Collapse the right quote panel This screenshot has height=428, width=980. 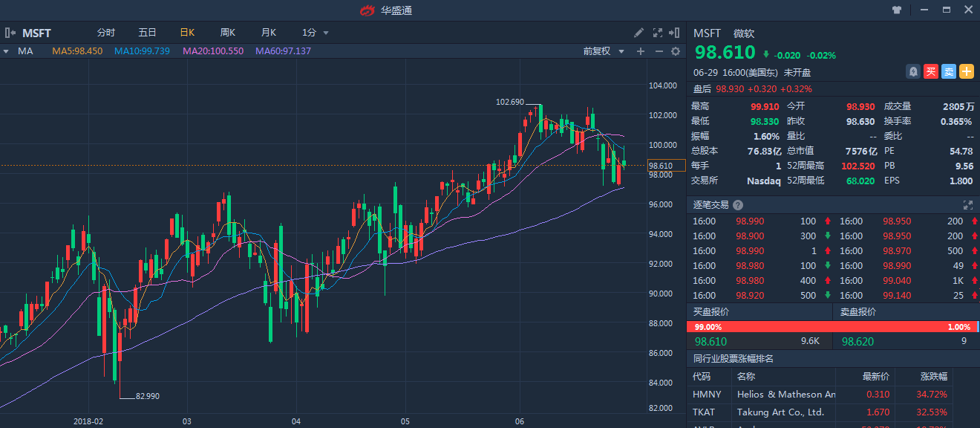674,33
